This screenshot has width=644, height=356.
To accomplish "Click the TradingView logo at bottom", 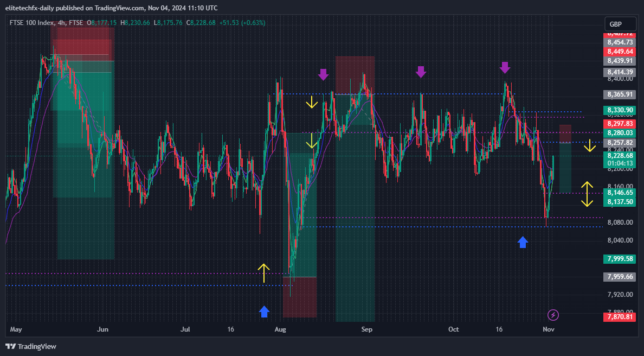I will pos(31,347).
